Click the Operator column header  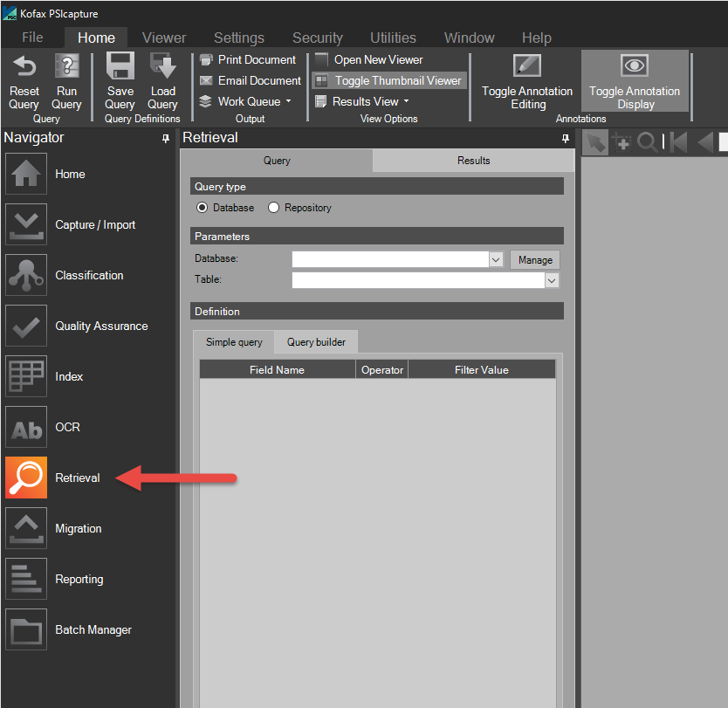382,370
